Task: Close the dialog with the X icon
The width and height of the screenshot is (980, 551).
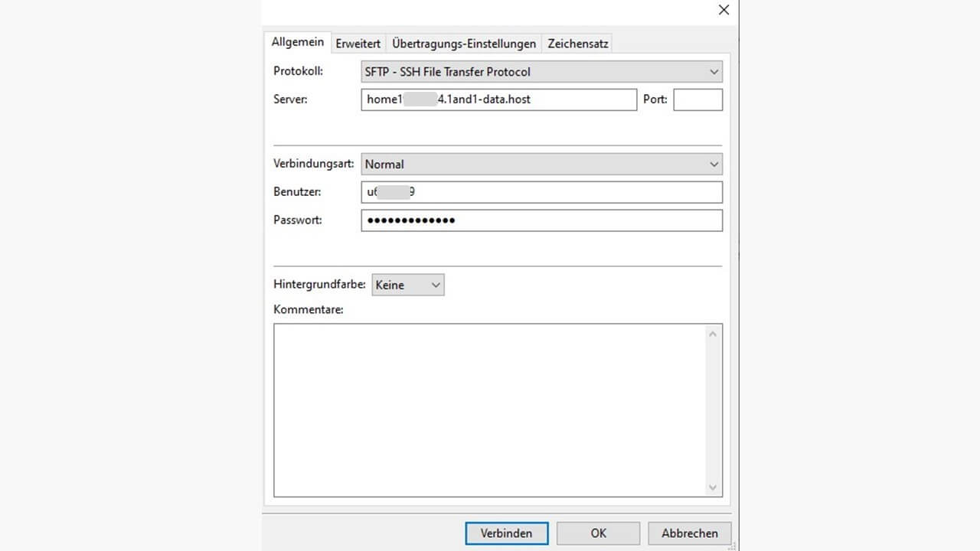Action: (x=724, y=10)
